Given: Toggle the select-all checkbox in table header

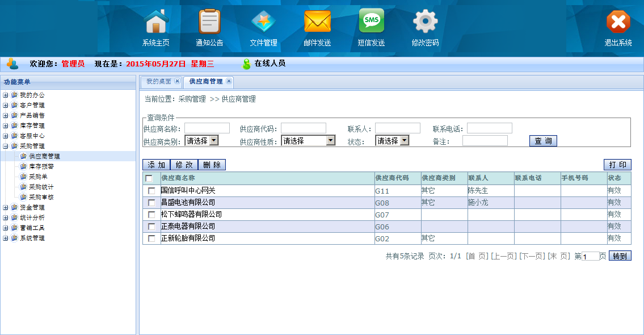Looking at the screenshot, I should tap(149, 178).
